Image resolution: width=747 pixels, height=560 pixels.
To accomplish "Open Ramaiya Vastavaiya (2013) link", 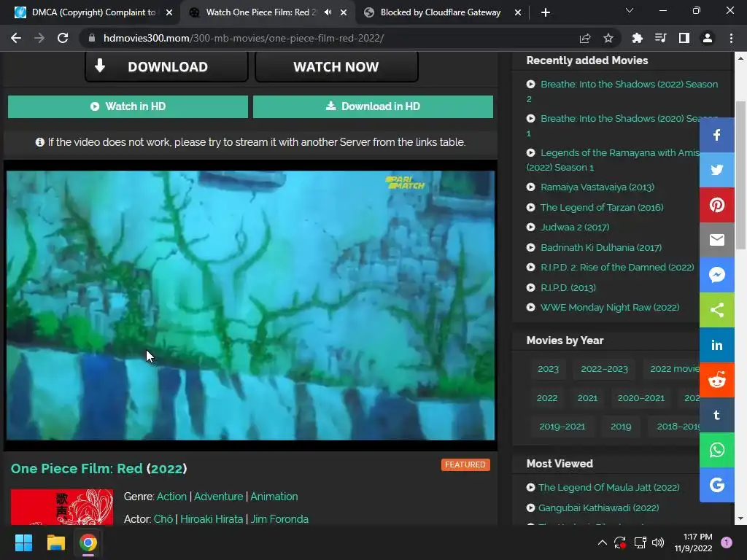I will (597, 187).
